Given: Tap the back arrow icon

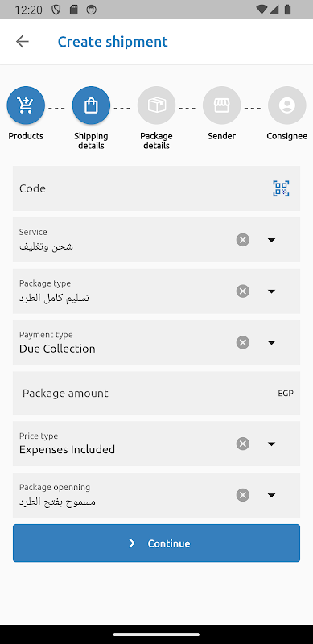Looking at the screenshot, I should coord(23,42).
